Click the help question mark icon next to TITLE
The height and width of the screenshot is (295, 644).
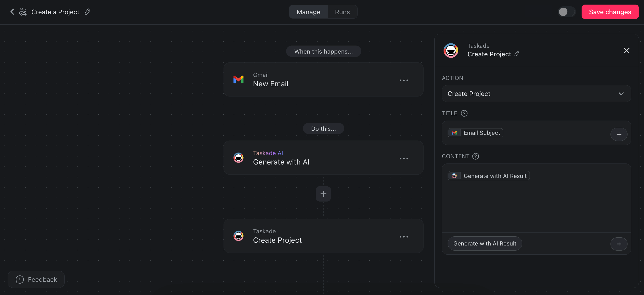click(x=464, y=113)
